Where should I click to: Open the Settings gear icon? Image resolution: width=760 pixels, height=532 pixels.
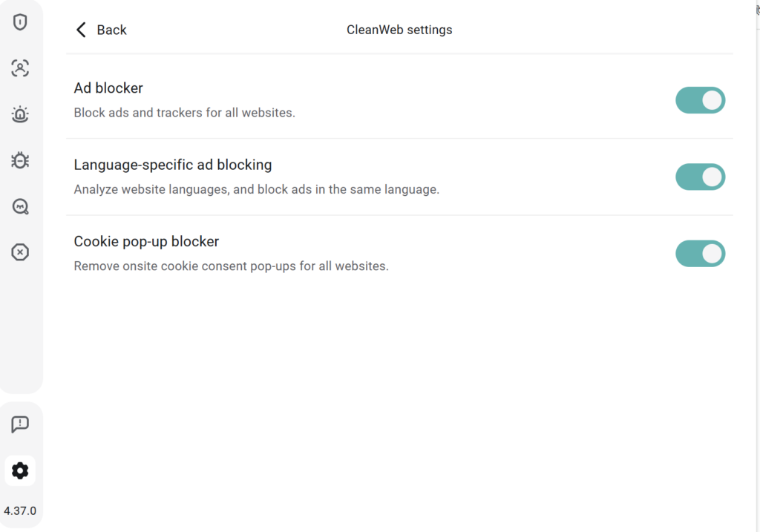point(20,470)
